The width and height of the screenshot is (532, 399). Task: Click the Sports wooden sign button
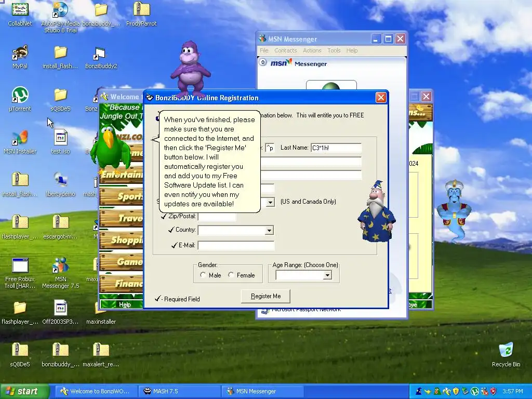(122, 196)
